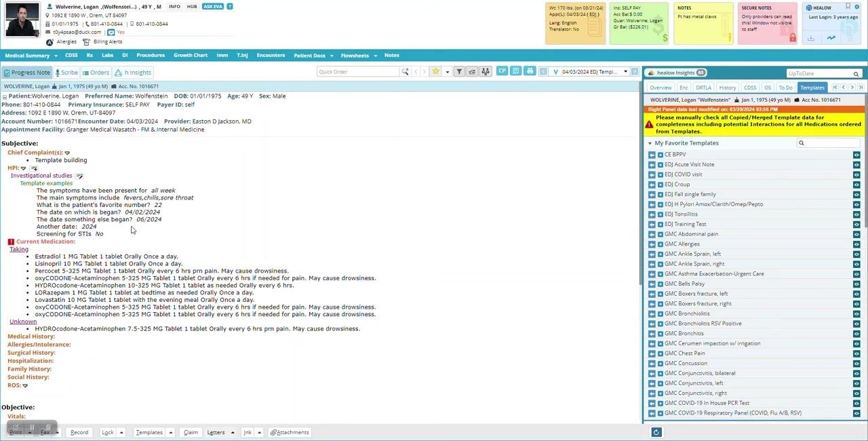Click the Record button in bottom toolbar

point(79,432)
